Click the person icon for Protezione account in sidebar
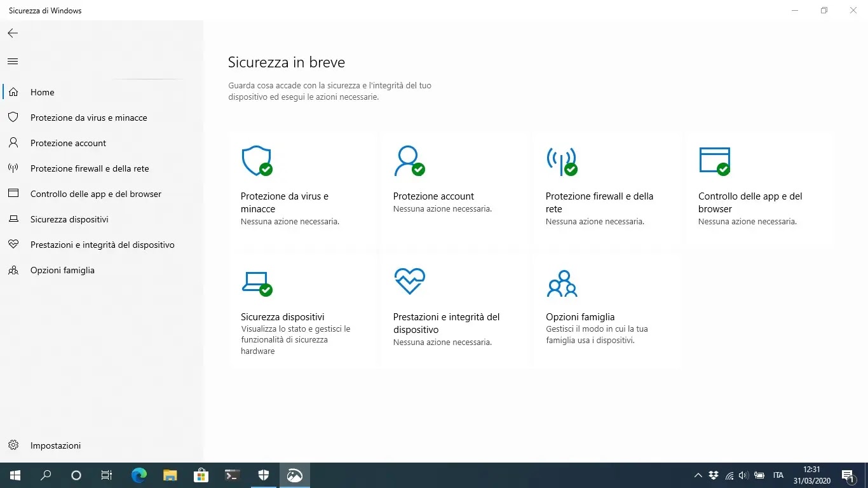This screenshot has width=868, height=488. [x=13, y=143]
